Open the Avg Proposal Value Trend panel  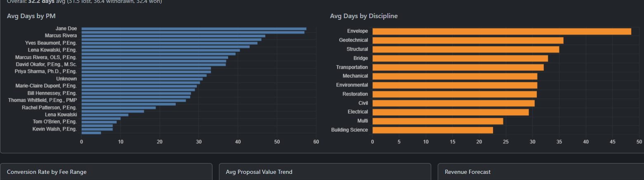259,172
